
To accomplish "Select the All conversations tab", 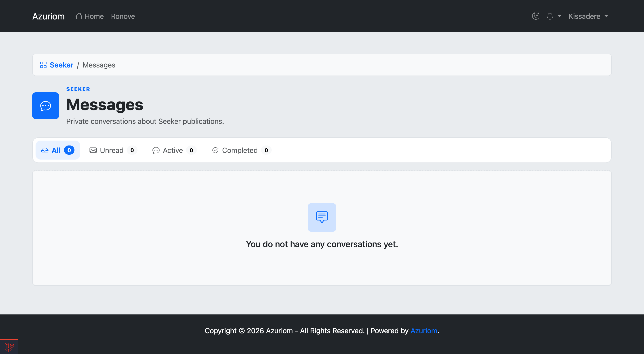I will (58, 150).
